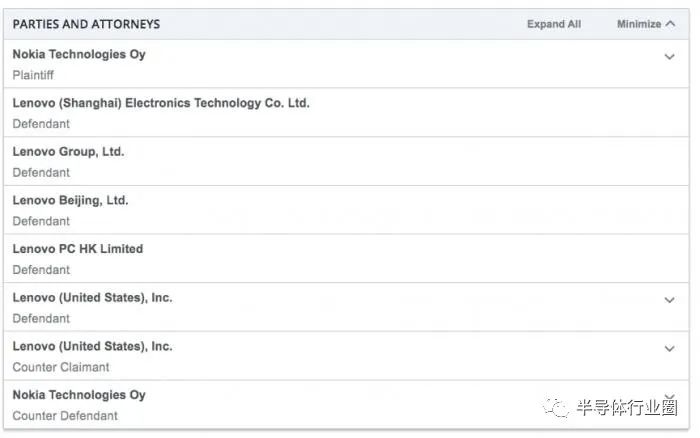Click Expand All link
Viewport: 700px width, 438px height.
pos(554,24)
